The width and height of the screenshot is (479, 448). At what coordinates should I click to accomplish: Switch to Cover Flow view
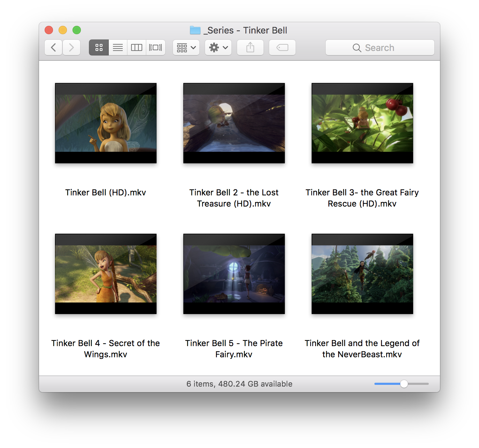[155, 47]
